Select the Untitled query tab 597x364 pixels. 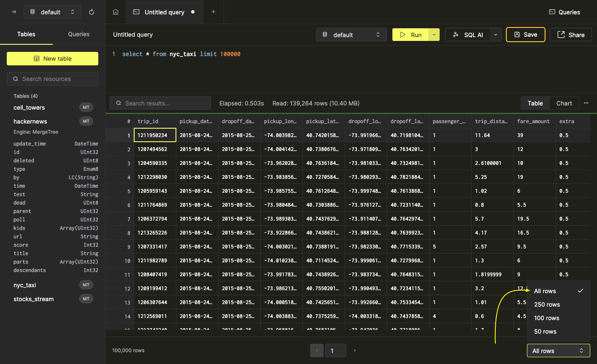[x=164, y=12]
